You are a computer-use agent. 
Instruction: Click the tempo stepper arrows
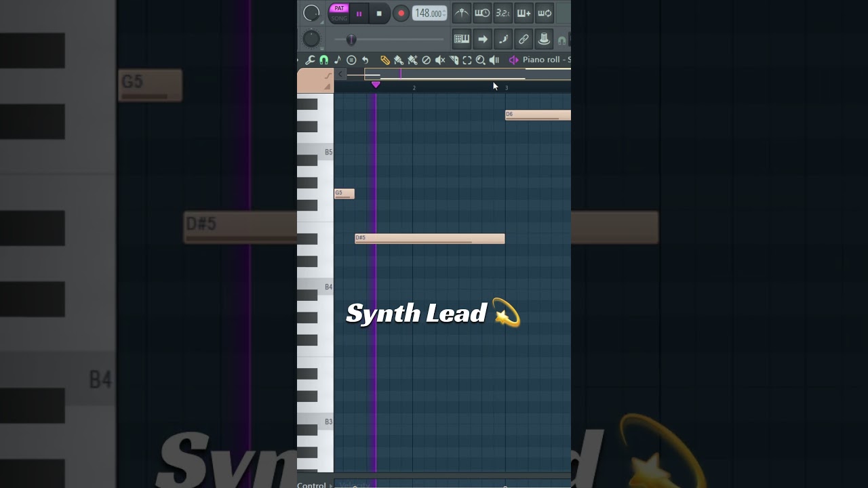coord(445,14)
